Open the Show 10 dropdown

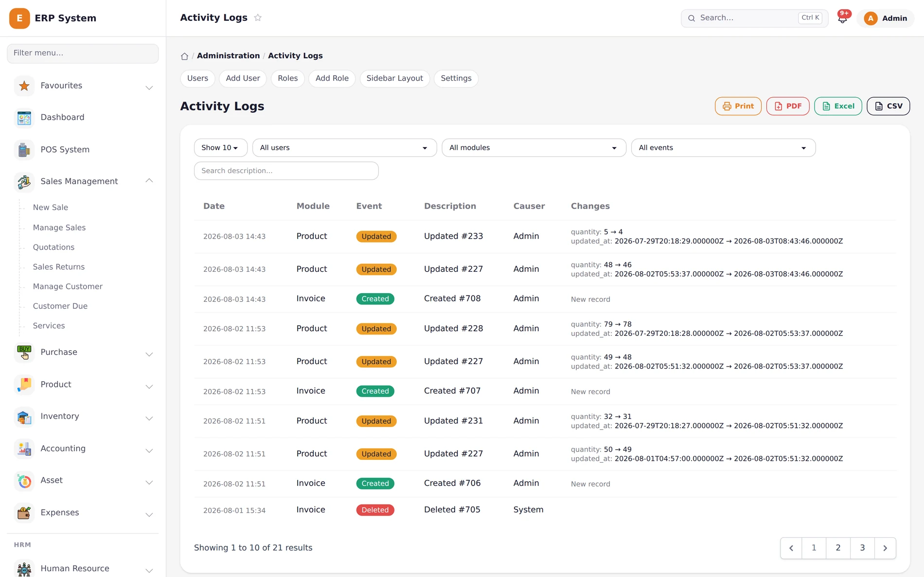(x=220, y=148)
